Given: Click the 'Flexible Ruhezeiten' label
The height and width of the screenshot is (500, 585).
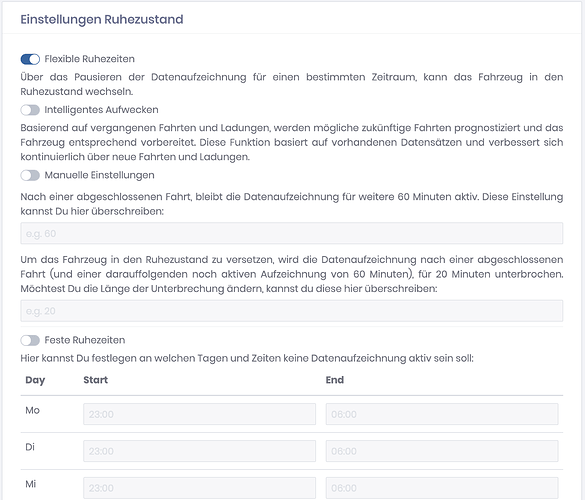Looking at the screenshot, I should 90,59.
